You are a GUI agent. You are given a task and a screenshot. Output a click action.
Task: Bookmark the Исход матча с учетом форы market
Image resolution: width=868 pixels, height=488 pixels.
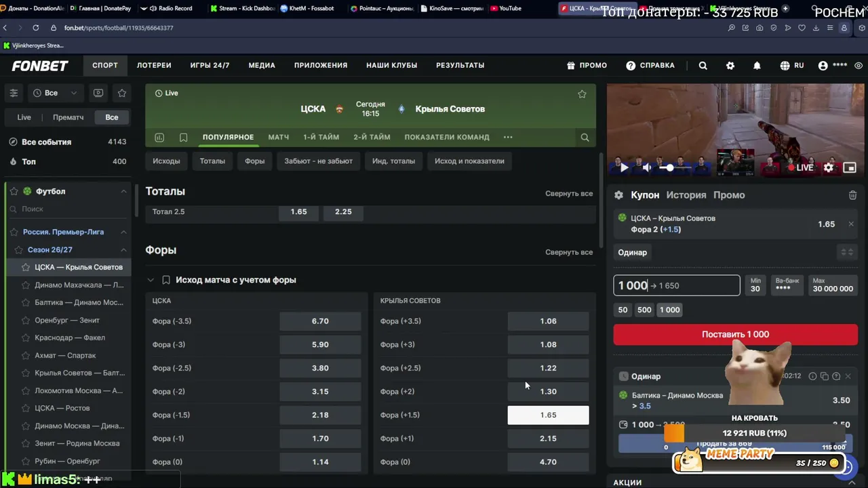tap(166, 280)
